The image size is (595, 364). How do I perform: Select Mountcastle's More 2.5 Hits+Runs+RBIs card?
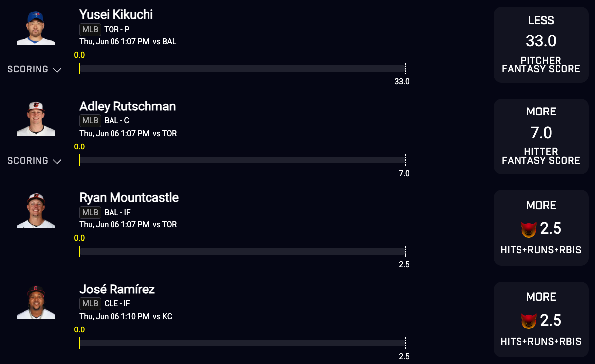tap(541, 228)
